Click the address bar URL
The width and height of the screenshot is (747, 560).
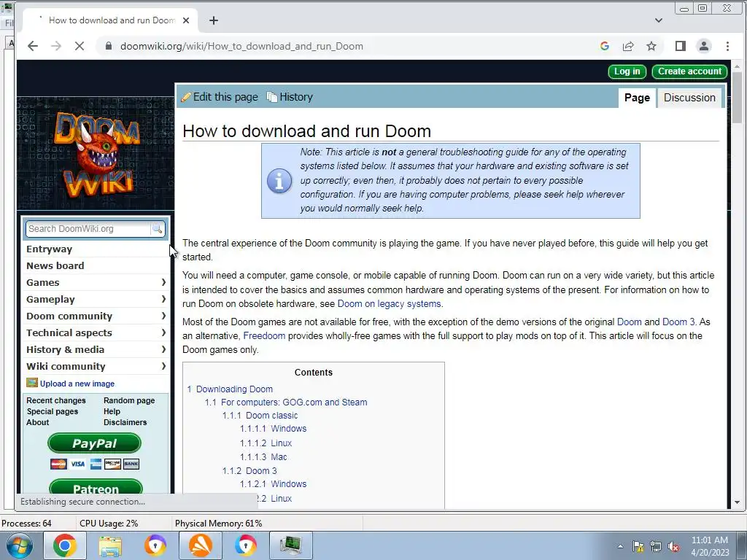point(241,46)
